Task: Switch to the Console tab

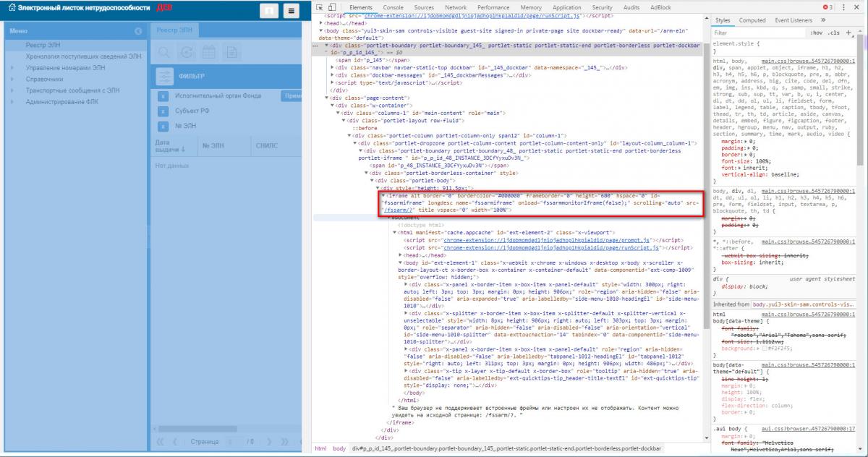Action: [393, 7]
